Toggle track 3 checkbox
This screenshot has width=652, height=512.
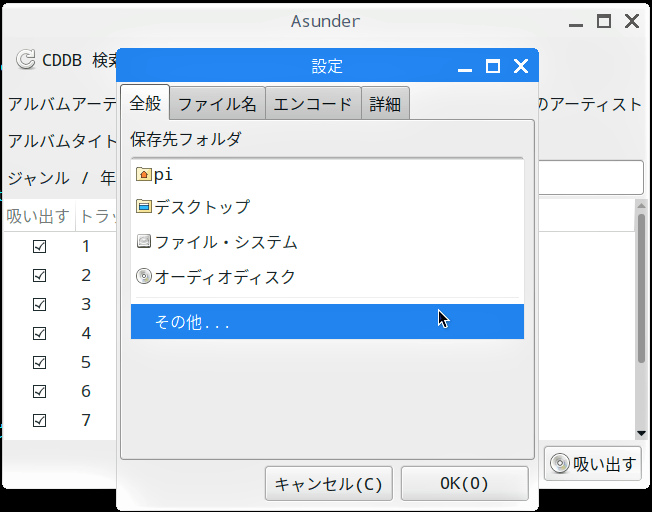pyautogui.click(x=40, y=304)
